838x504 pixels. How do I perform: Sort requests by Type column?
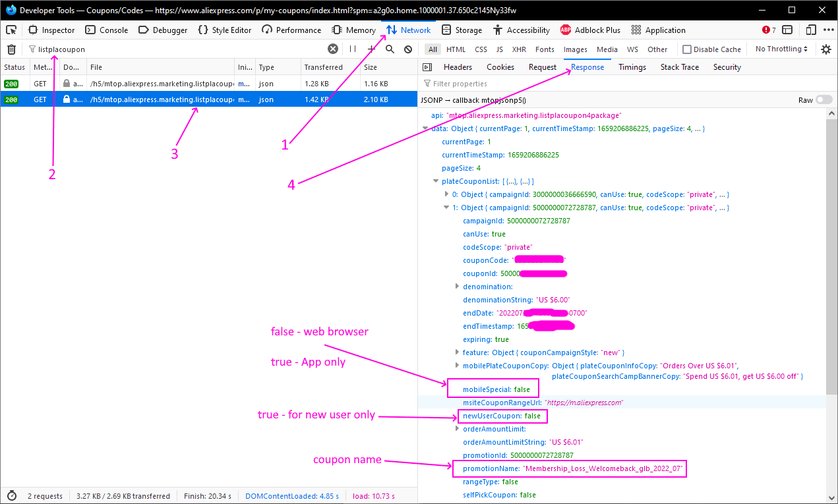tap(277, 67)
